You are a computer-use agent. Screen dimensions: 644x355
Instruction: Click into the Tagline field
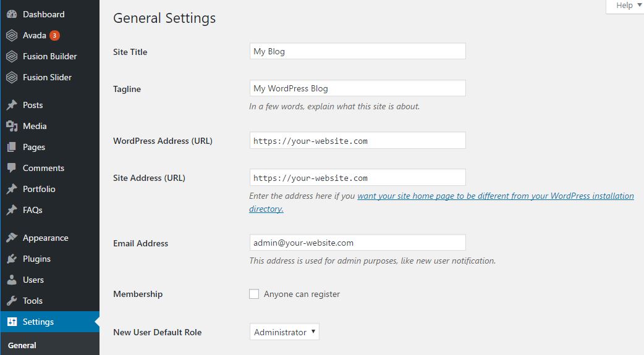(x=358, y=88)
